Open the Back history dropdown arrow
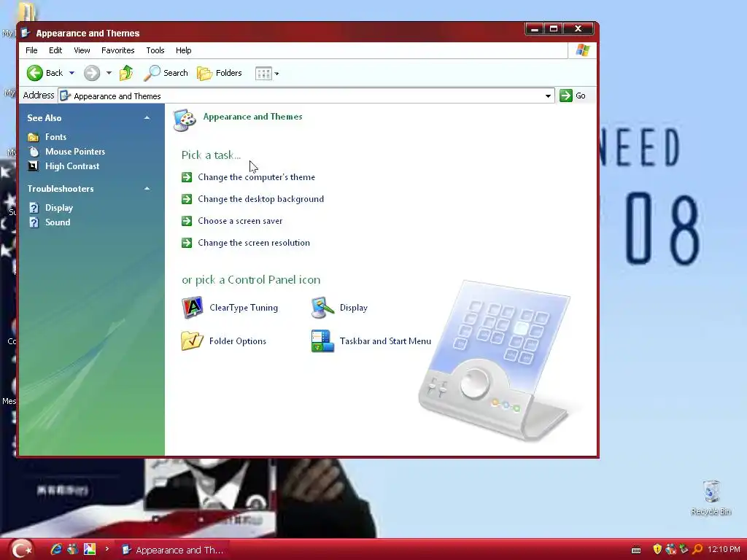Viewport: 747px width, 560px height. pos(72,74)
